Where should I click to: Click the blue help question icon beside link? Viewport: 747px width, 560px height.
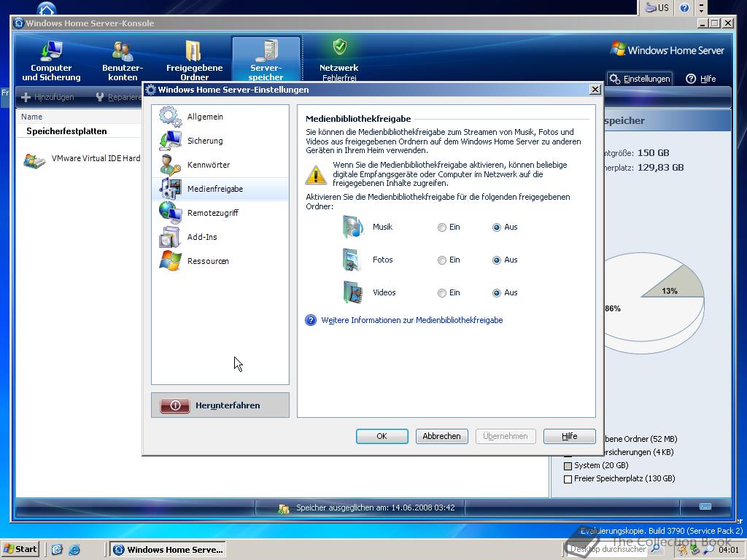click(x=311, y=321)
